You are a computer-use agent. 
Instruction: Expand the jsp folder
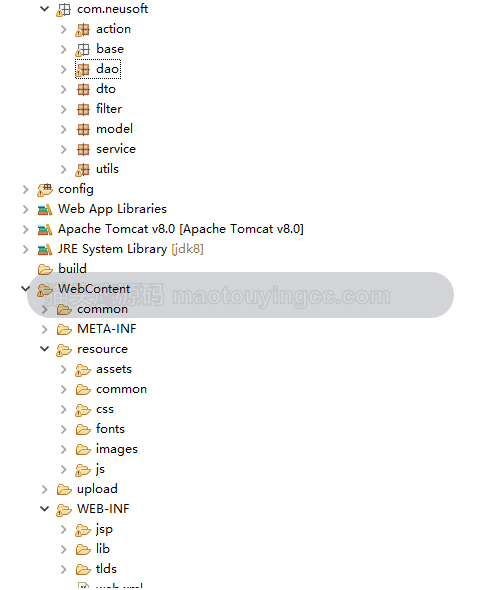click(x=64, y=530)
